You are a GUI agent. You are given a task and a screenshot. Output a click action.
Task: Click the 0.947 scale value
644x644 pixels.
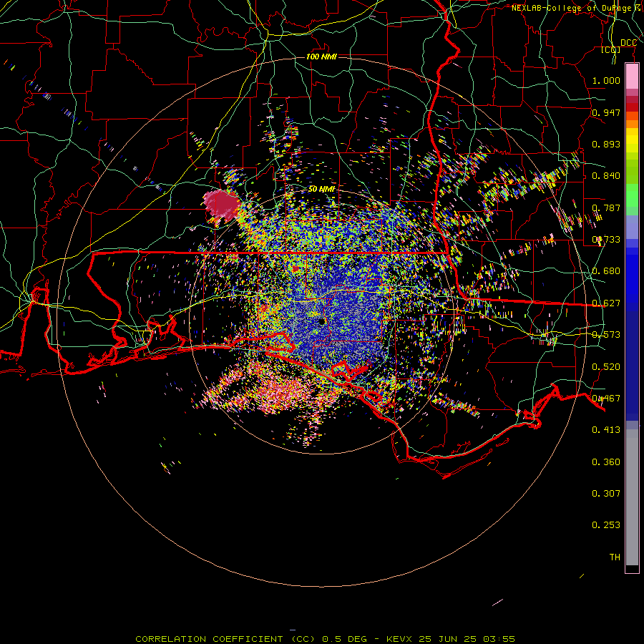[606, 112]
